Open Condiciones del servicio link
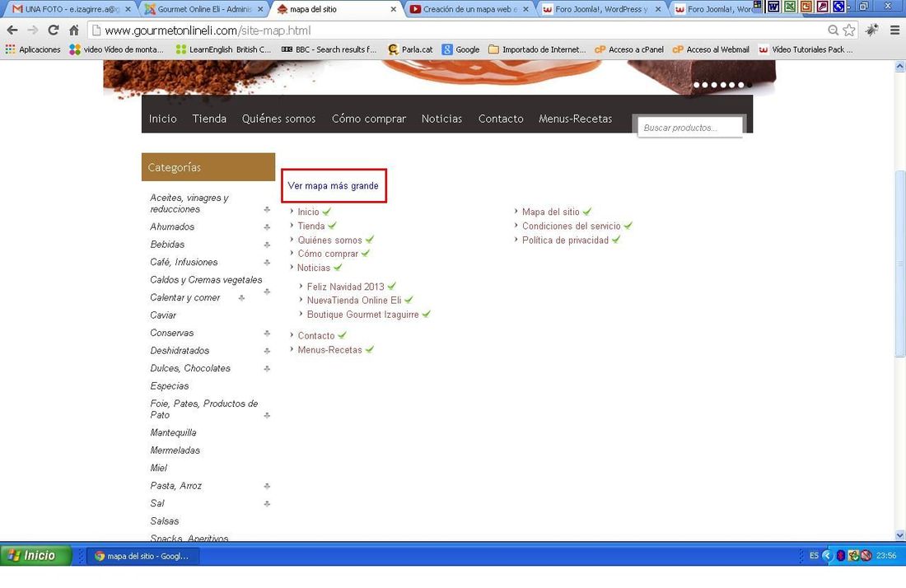 point(571,226)
